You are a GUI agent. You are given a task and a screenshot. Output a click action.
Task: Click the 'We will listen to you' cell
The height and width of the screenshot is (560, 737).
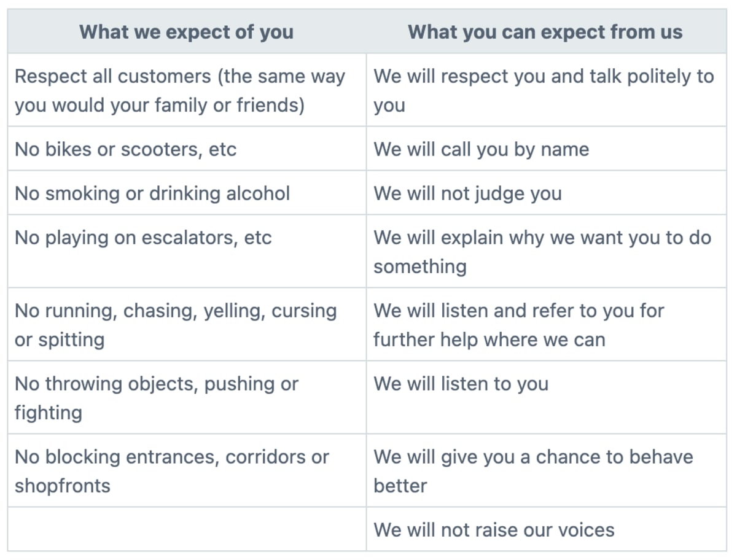(547, 397)
